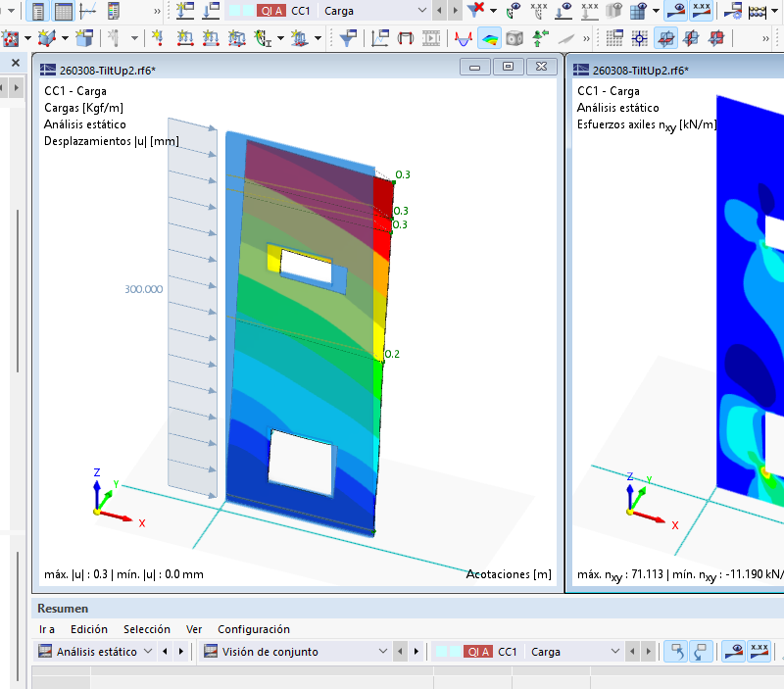
Task: Click the member results diagram icon
Action: tap(463, 38)
